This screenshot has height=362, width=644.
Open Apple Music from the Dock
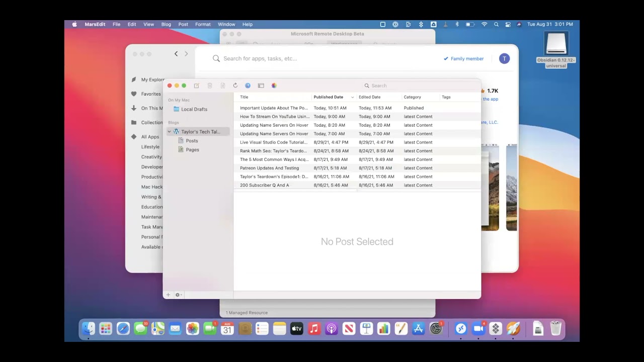[314, 329]
